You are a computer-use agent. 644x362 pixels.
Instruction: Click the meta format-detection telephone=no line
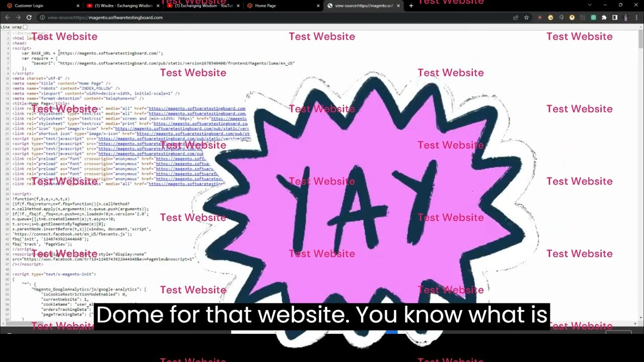[78, 99]
